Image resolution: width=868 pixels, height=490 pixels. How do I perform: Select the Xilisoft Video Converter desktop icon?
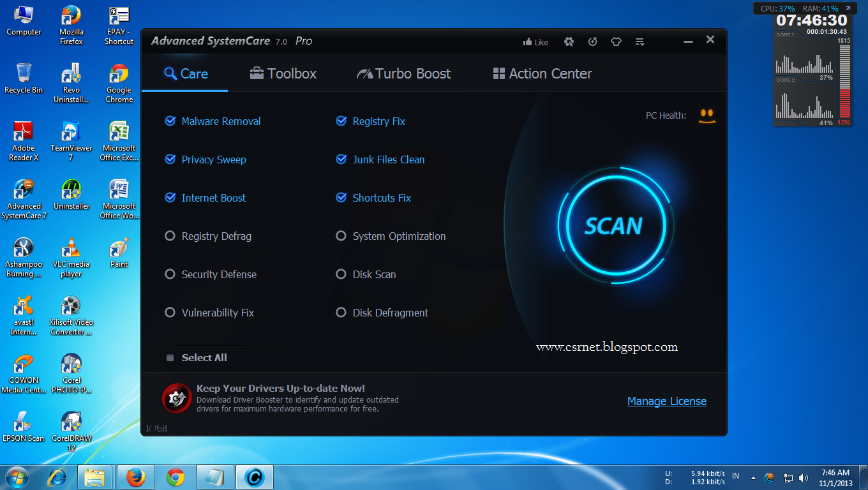71,316
